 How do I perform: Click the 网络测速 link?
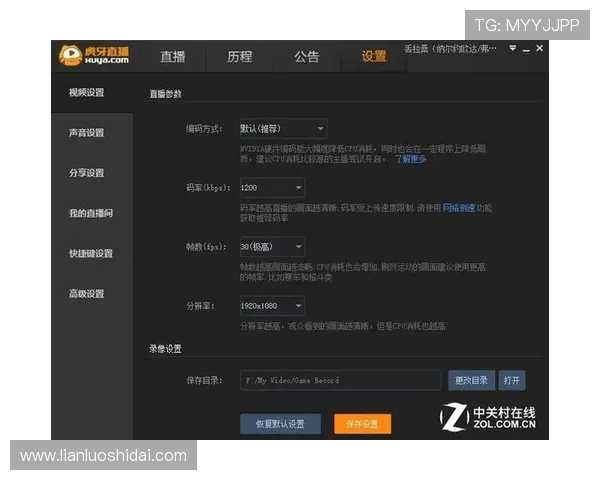pos(458,208)
